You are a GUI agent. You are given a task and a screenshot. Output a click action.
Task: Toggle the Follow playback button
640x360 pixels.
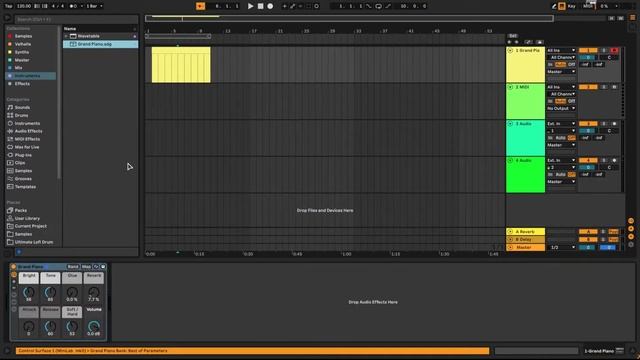(200, 6)
